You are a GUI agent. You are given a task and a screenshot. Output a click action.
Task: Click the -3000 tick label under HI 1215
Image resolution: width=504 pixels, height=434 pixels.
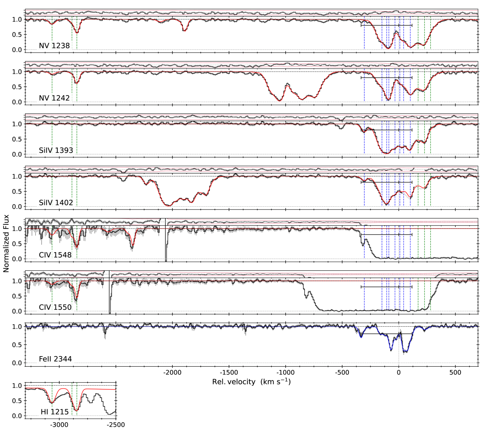(59, 425)
